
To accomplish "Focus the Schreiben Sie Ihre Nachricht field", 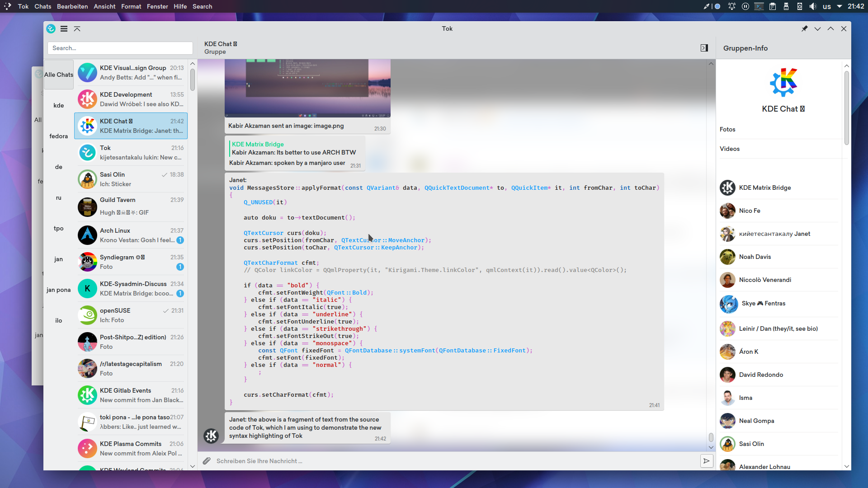I will coord(455,461).
